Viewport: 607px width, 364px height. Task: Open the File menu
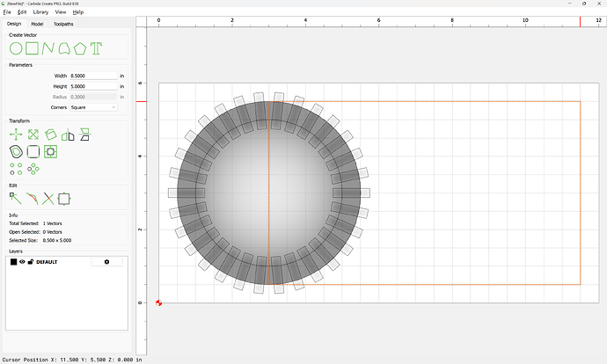click(7, 12)
